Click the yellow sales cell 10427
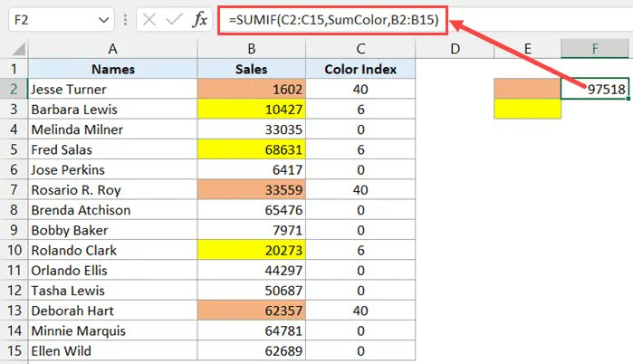 [252, 109]
